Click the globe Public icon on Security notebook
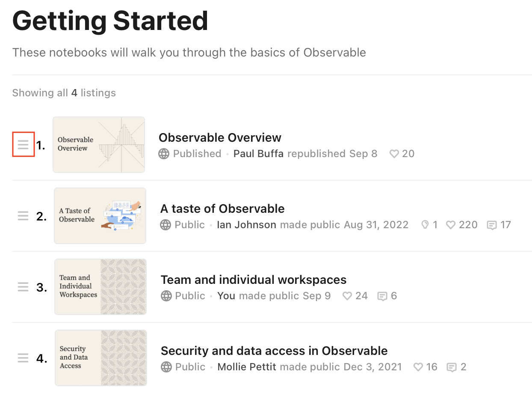This screenshot has width=532, height=399. [x=166, y=367]
